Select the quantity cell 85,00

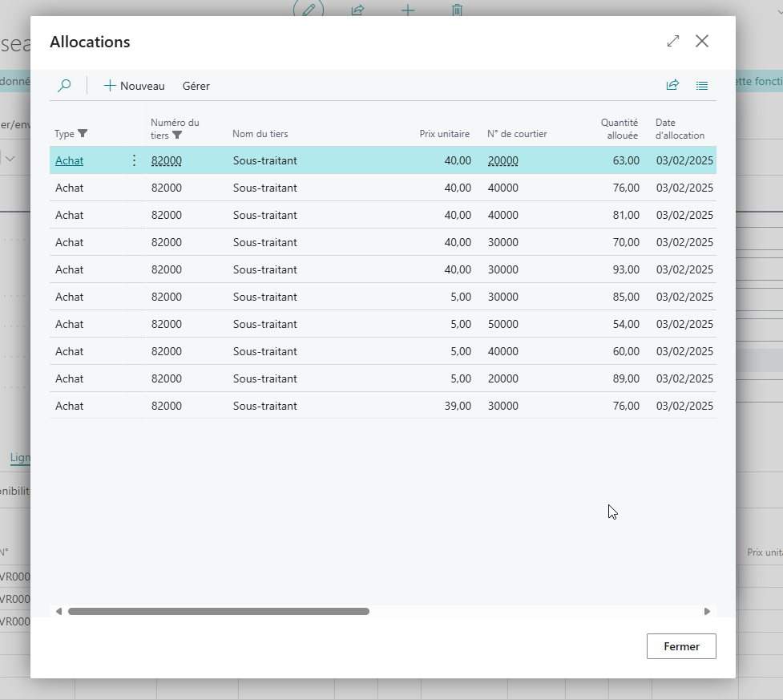coord(626,297)
